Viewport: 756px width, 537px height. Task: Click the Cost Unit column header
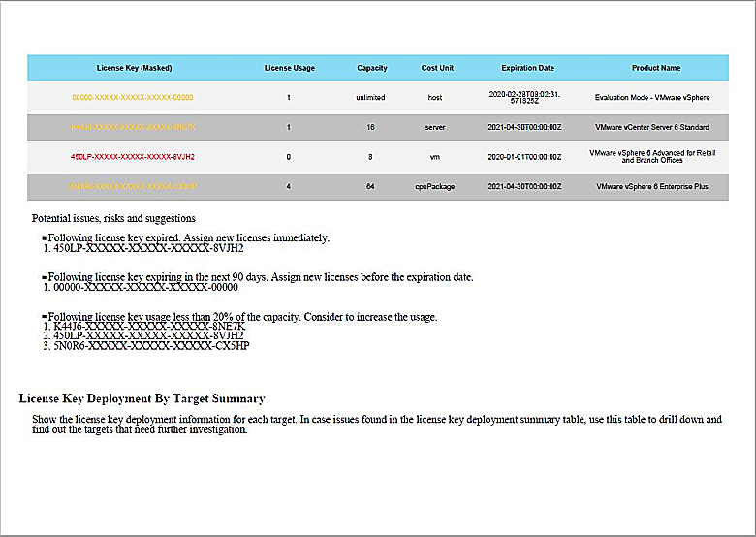[x=437, y=68]
